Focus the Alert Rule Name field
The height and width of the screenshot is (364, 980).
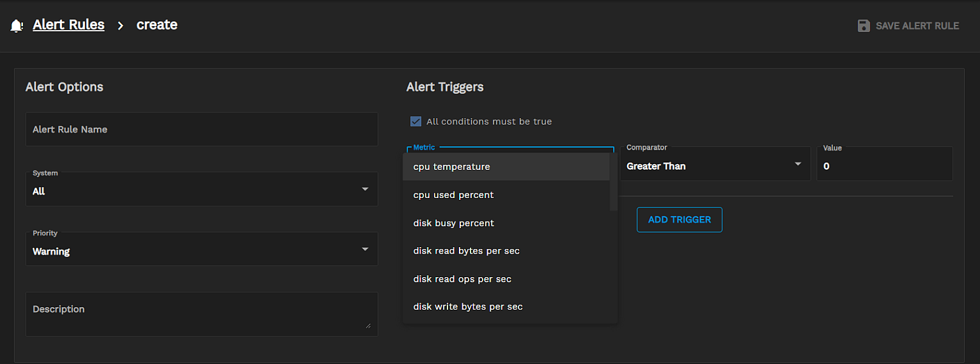201,130
